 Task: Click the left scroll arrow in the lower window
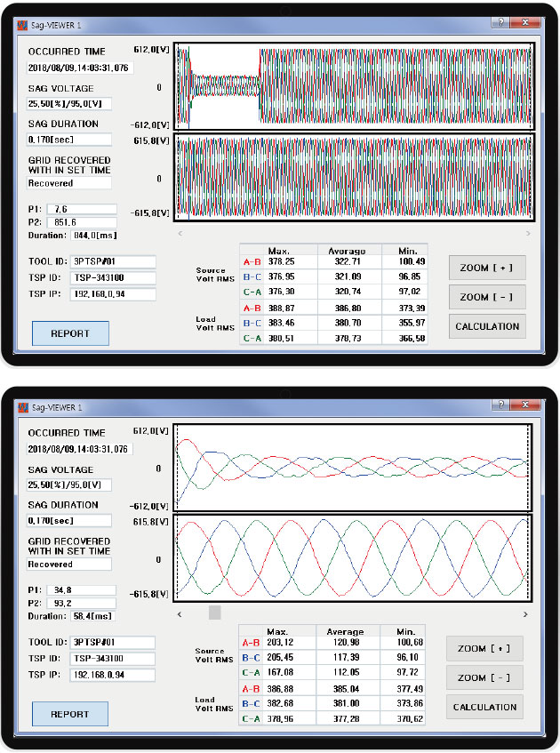(181, 613)
